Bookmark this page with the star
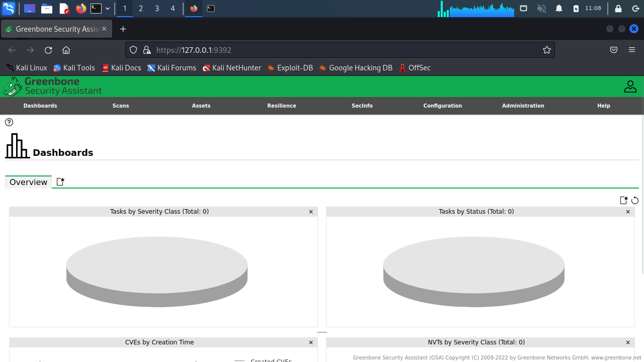This screenshot has height=362, width=644. point(547,50)
